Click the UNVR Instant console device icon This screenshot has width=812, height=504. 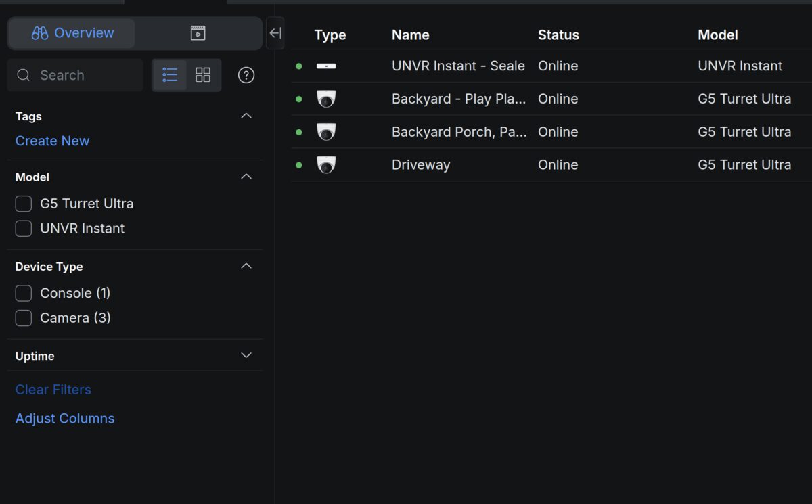point(326,66)
